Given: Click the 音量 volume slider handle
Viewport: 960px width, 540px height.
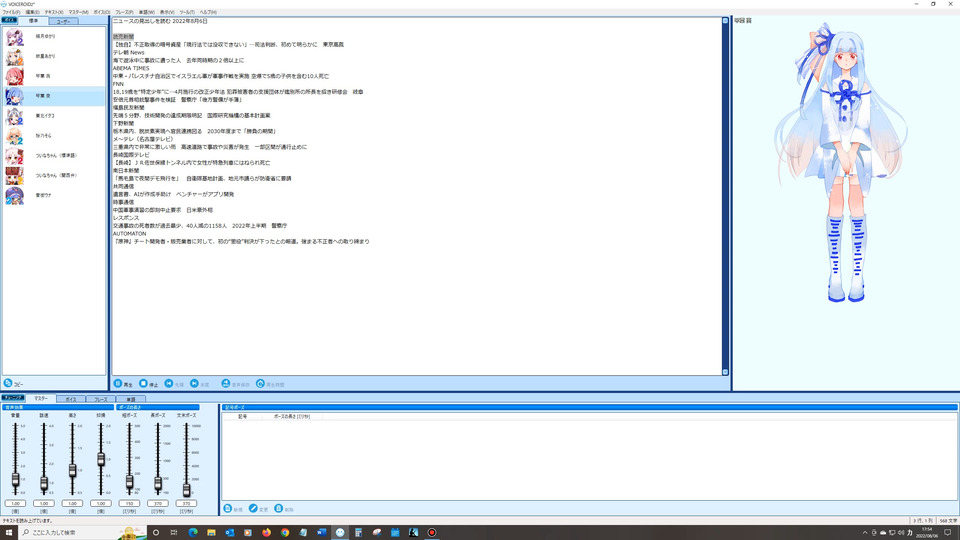Looking at the screenshot, I should pyautogui.click(x=15, y=480).
